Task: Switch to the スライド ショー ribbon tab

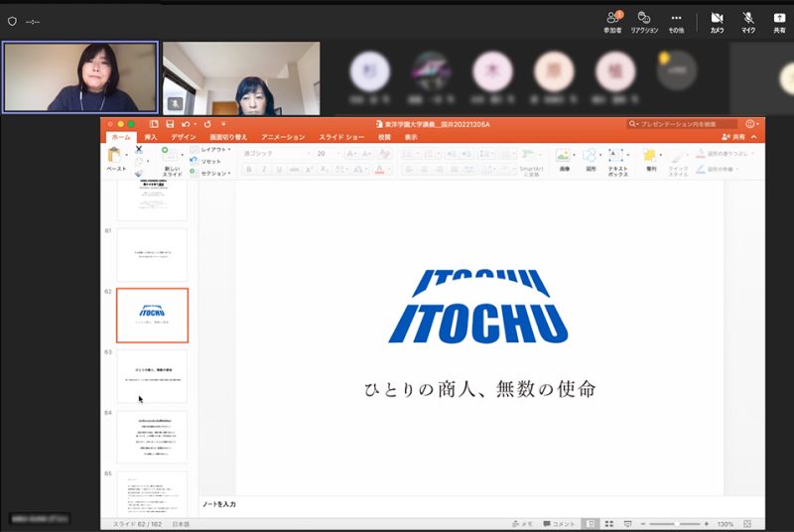Action: [x=341, y=137]
